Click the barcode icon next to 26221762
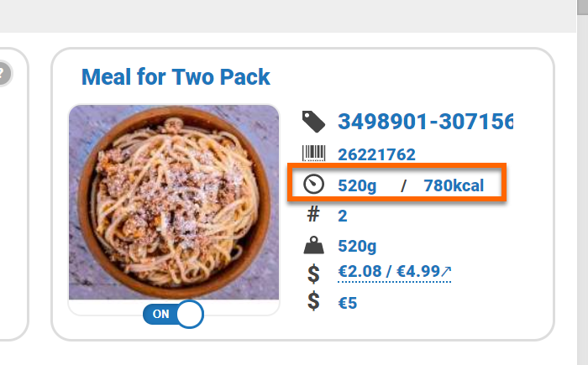Screen dimensions: 588x365 point(313,154)
